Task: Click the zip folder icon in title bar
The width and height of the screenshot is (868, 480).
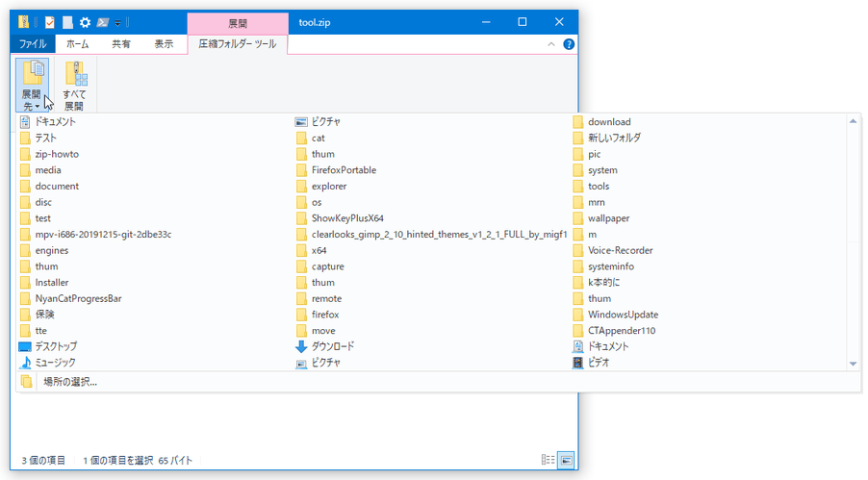Action: 23,22
